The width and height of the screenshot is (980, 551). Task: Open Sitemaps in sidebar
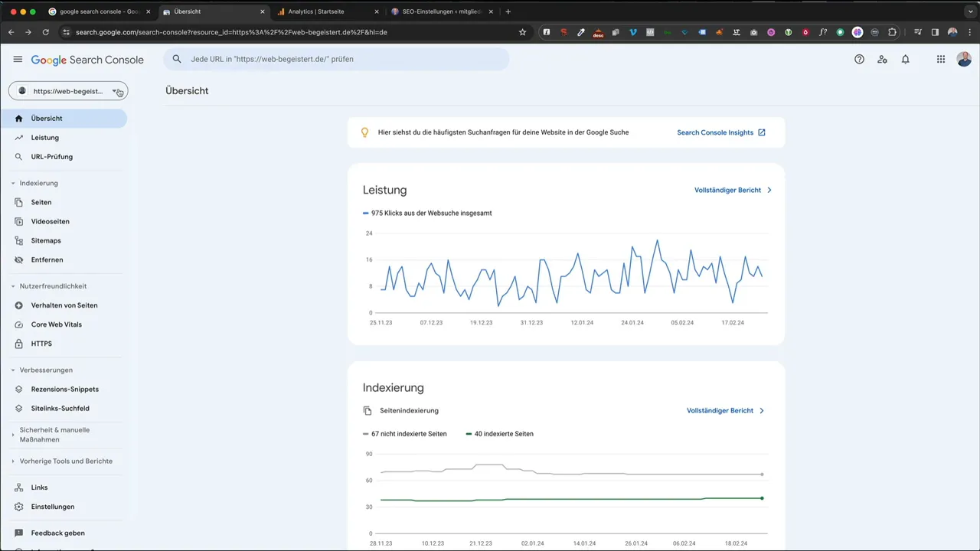(46, 240)
